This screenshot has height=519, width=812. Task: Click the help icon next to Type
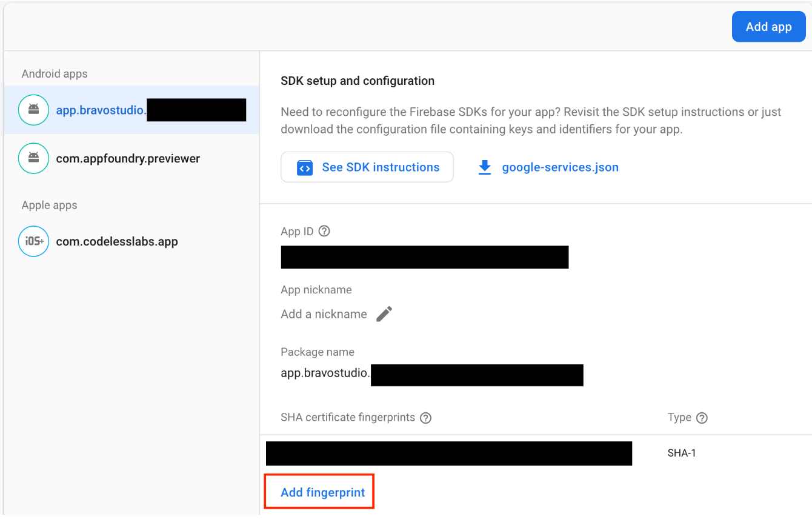click(x=702, y=418)
